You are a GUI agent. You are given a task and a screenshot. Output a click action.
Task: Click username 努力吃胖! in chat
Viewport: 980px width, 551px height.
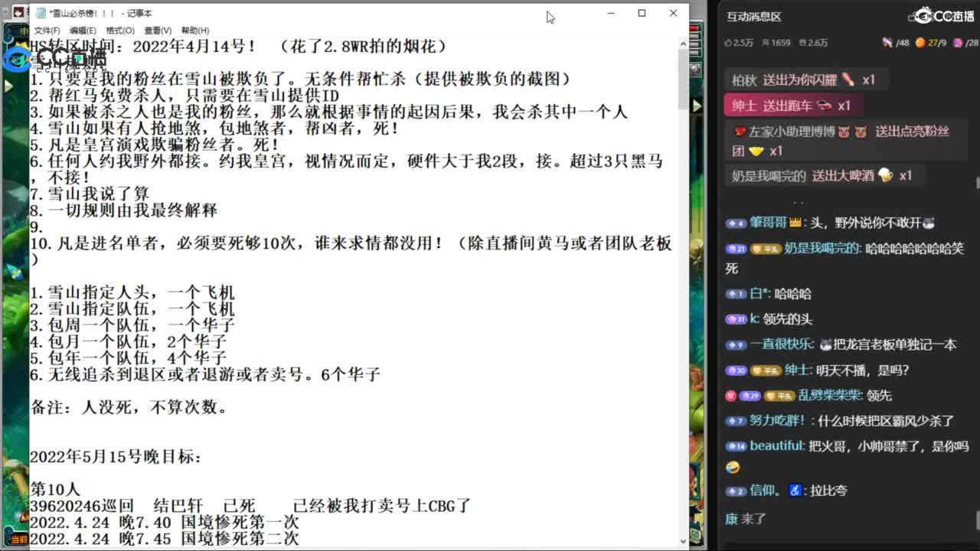[x=777, y=420]
